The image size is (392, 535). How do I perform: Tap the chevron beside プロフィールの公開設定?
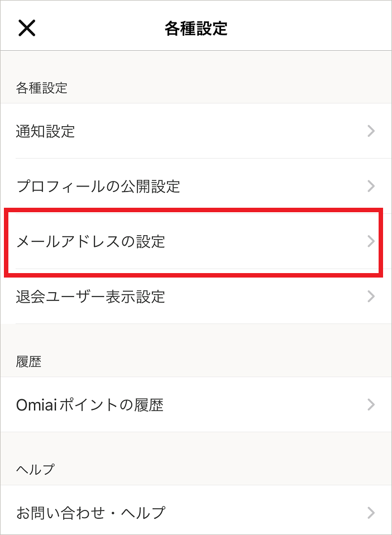[x=371, y=187]
